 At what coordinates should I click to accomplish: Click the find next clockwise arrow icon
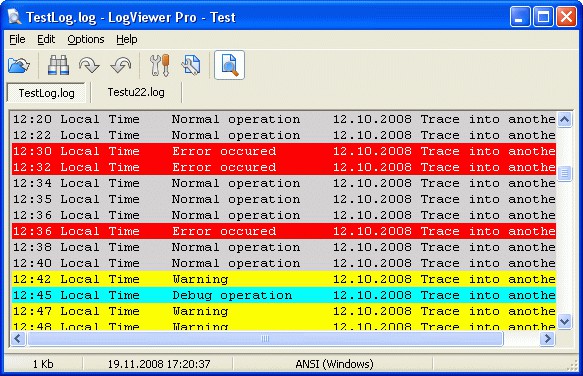[x=89, y=65]
